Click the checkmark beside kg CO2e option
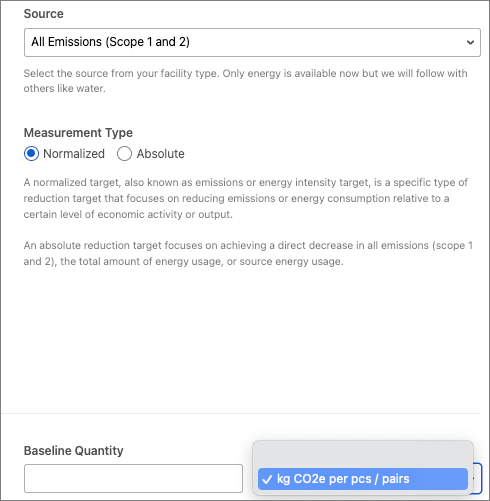Viewport: 490px width, 501px height. pyautogui.click(x=267, y=480)
